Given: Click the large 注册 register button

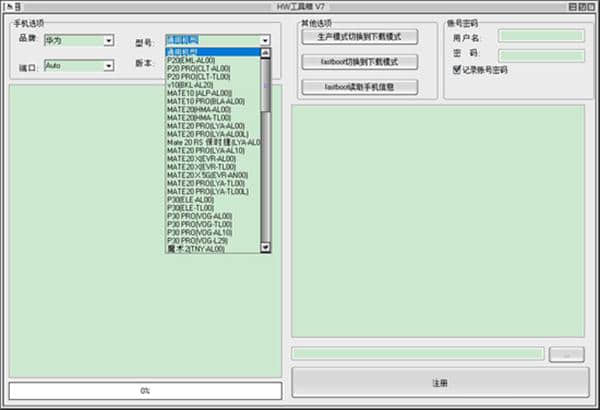Looking at the screenshot, I should tap(440, 382).
